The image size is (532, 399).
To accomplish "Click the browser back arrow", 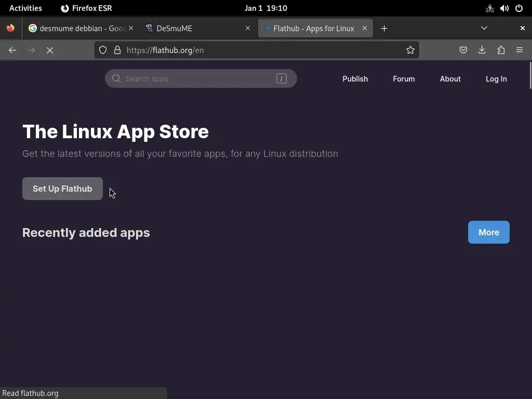I will click(12, 50).
